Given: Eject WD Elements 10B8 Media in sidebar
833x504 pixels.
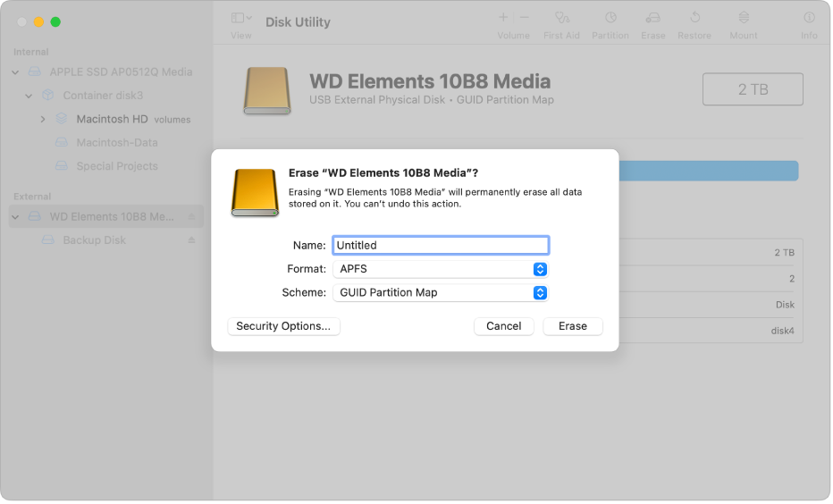Looking at the screenshot, I should [192, 216].
